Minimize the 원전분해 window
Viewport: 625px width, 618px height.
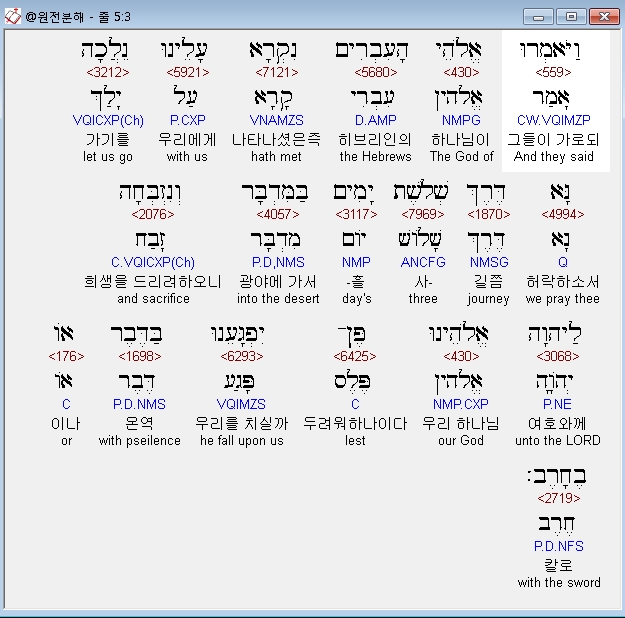click(x=538, y=17)
